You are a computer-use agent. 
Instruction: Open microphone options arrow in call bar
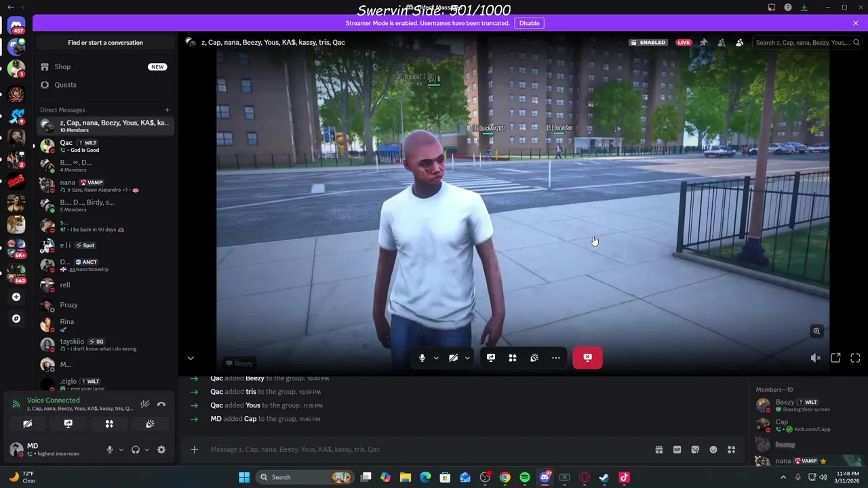436,358
